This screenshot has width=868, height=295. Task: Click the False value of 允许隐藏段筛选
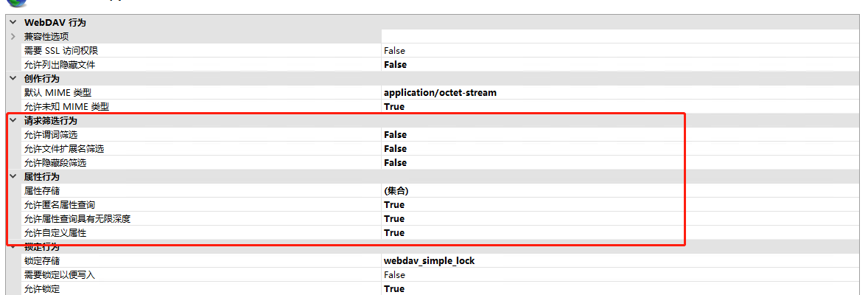[x=395, y=162]
